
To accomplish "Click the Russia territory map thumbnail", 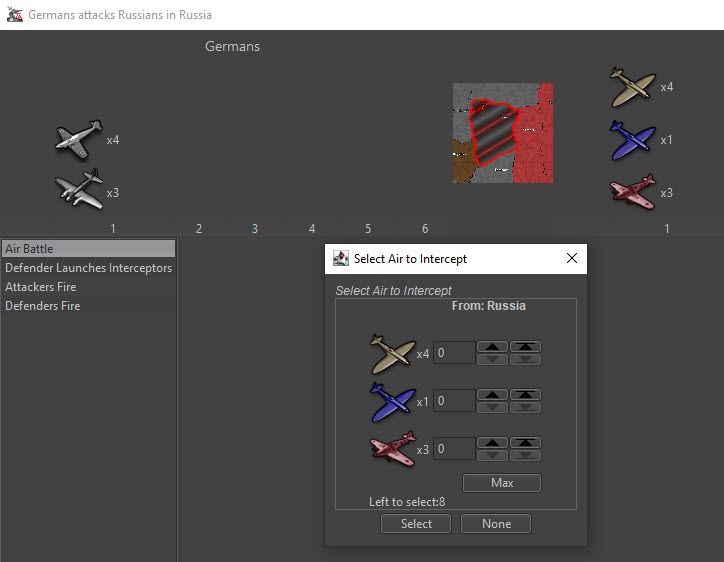I will (x=502, y=133).
